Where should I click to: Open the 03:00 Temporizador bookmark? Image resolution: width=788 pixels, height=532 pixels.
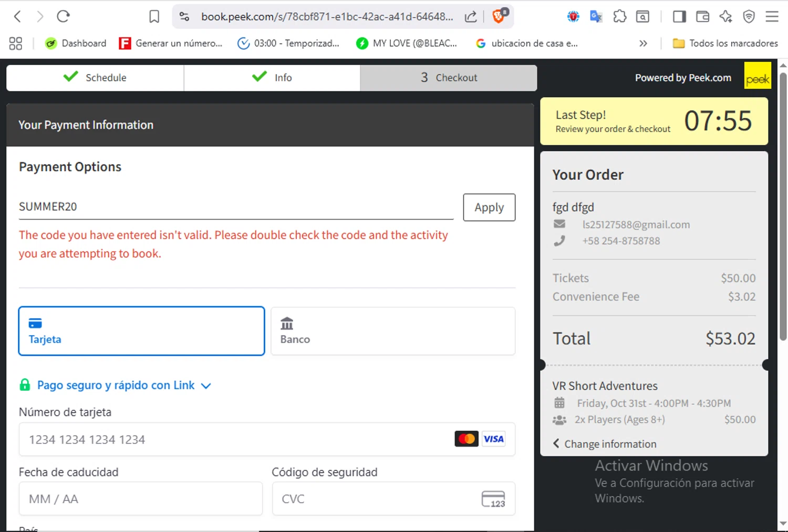(x=288, y=44)
